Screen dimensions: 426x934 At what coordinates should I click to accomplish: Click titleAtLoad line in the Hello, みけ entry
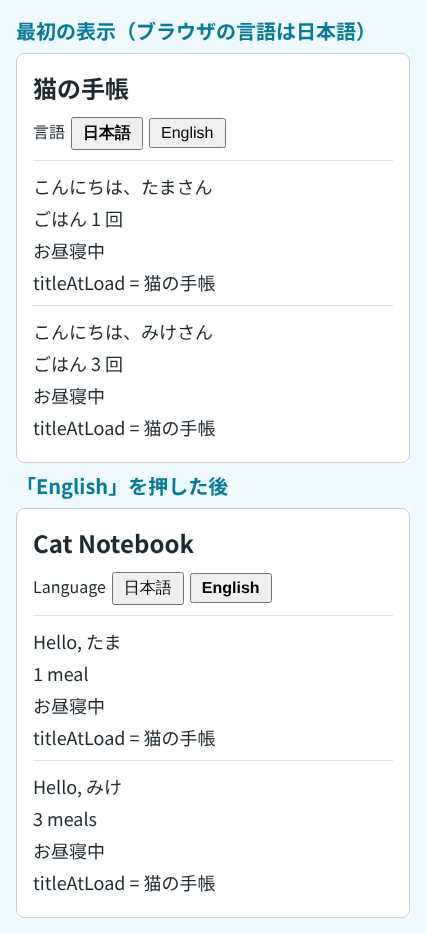125,883
